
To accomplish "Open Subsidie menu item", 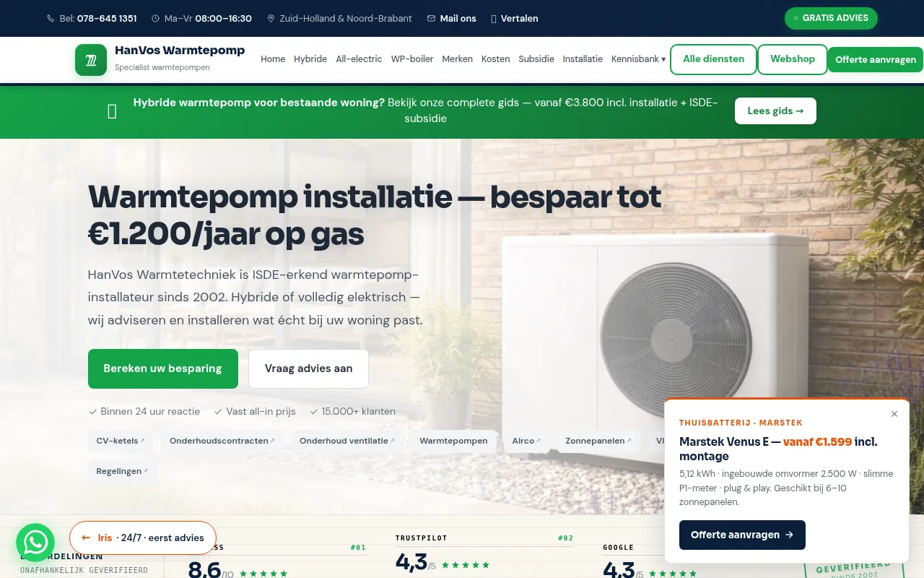I will [536, 59].
